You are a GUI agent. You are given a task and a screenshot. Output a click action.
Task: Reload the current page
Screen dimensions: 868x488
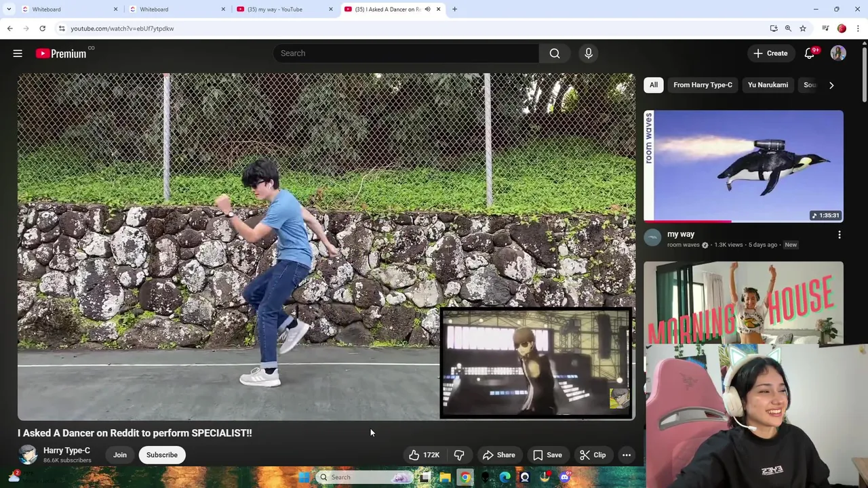[x=42, y=28]
